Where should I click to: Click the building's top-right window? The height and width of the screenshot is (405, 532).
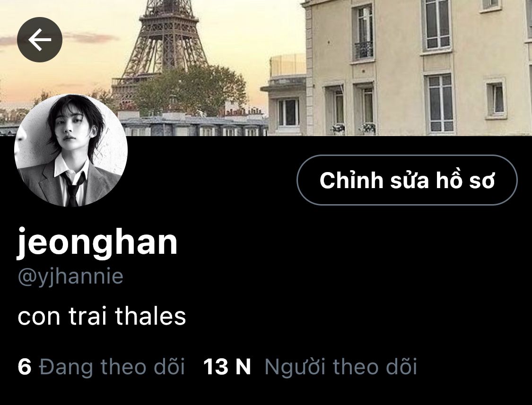pos(490,6)
